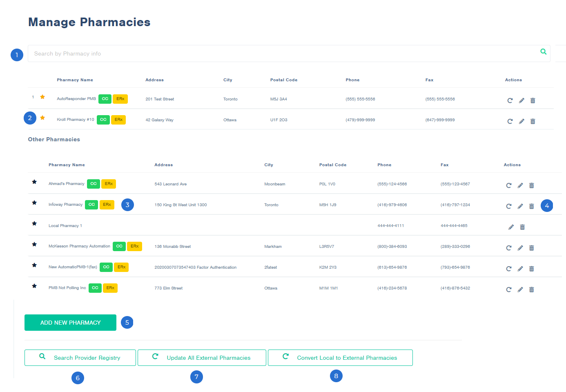Star the Infoway Pharmacy as favorite

coord(34,203)
